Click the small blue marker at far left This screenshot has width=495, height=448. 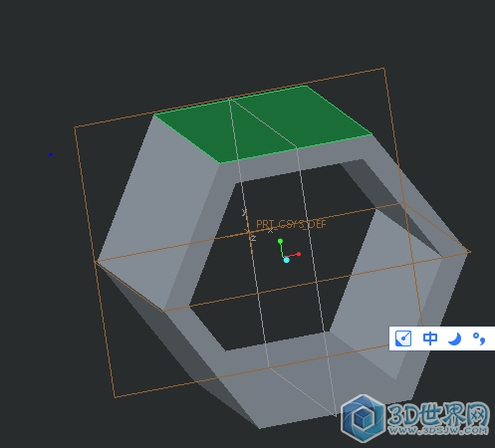(x=51, y=154)
